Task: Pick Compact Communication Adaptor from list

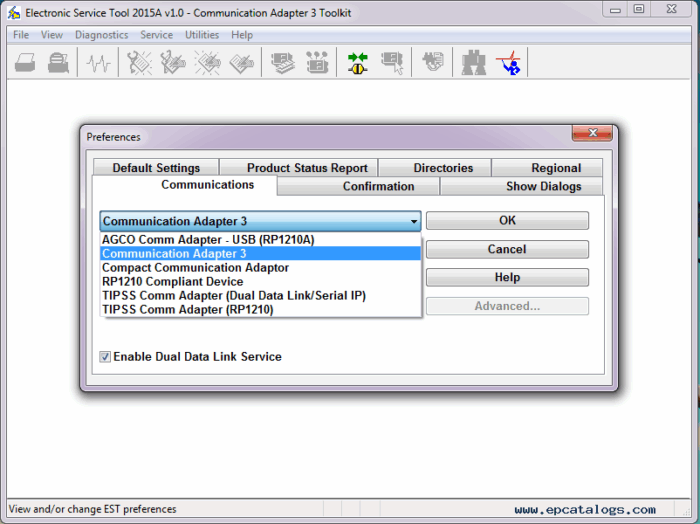Action: pyautogui.click(x=260, y=267)
